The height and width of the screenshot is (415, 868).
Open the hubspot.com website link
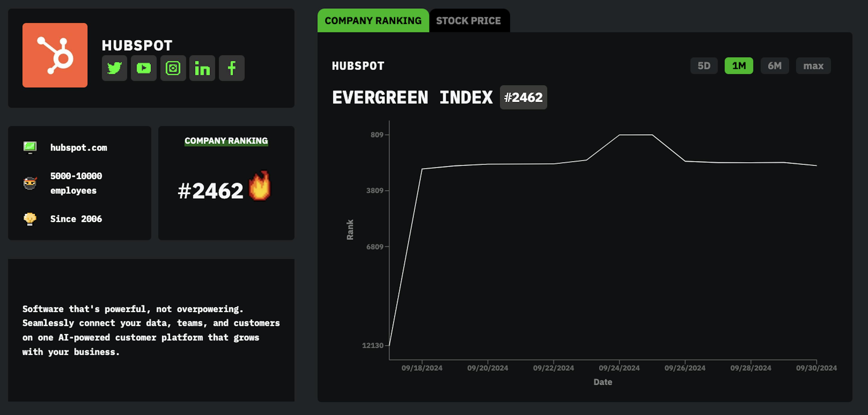click(79, 147)
